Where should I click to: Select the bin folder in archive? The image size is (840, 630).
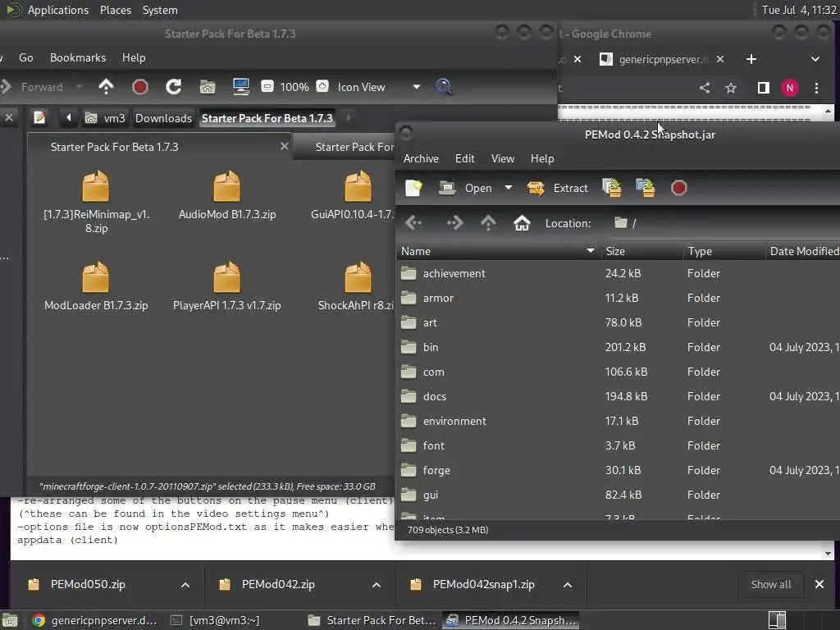click(x=619, y=347)
